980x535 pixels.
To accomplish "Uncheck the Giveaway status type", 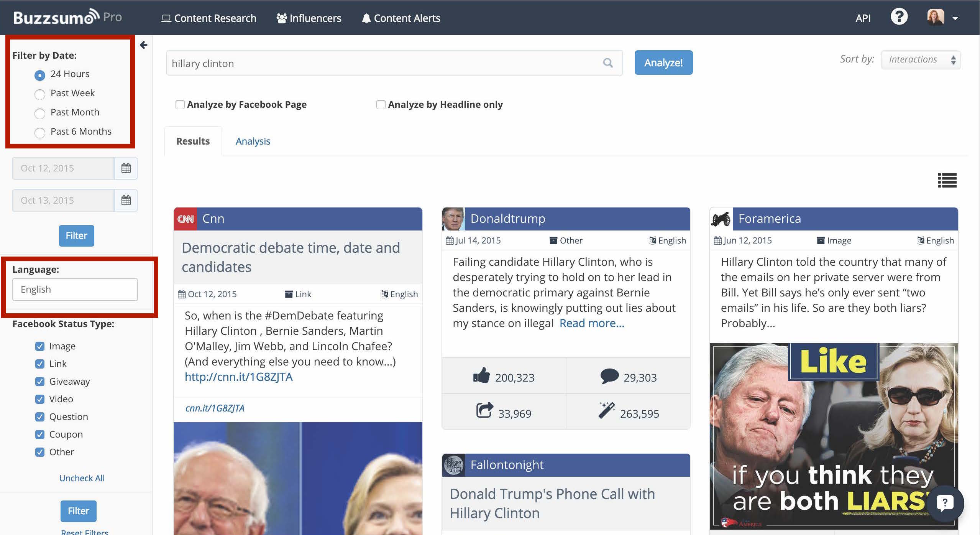I will pos(39,382).
